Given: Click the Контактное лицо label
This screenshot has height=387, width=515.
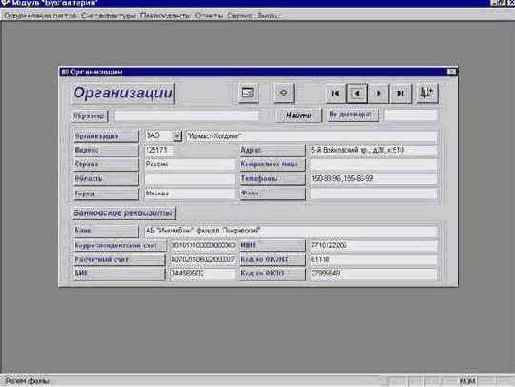Looking at the screenshot, I should pos(272,164).
